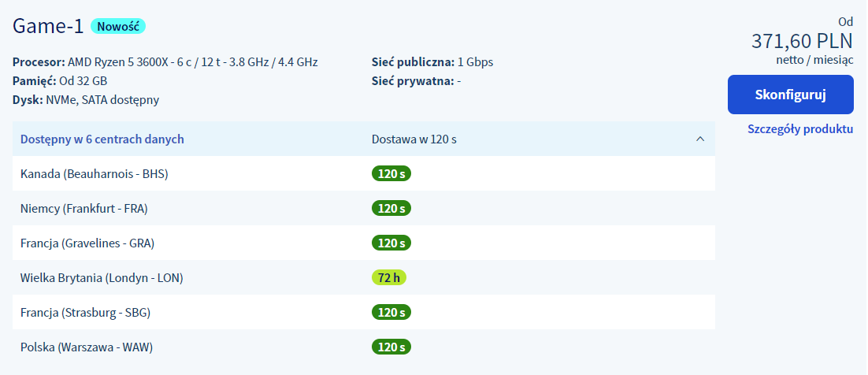868x375 pixels.
Task: Click the 120 s badge for Frankfurt
Action: [391, 209]
